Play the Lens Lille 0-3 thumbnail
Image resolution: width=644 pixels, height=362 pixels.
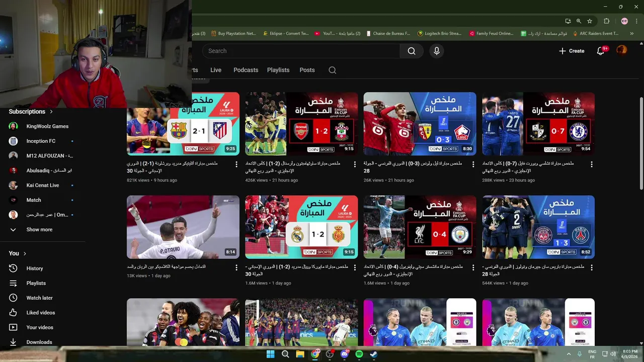[x=420, y=124]
